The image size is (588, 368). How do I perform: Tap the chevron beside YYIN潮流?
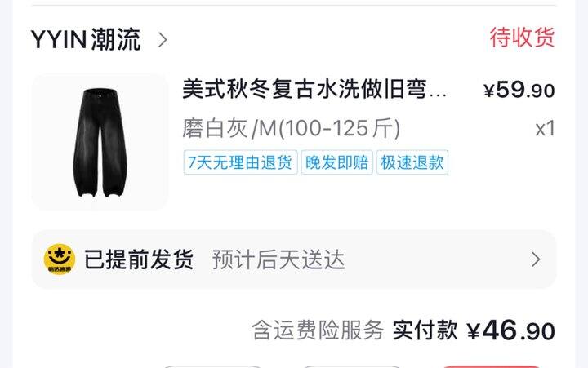coord(163,40)
